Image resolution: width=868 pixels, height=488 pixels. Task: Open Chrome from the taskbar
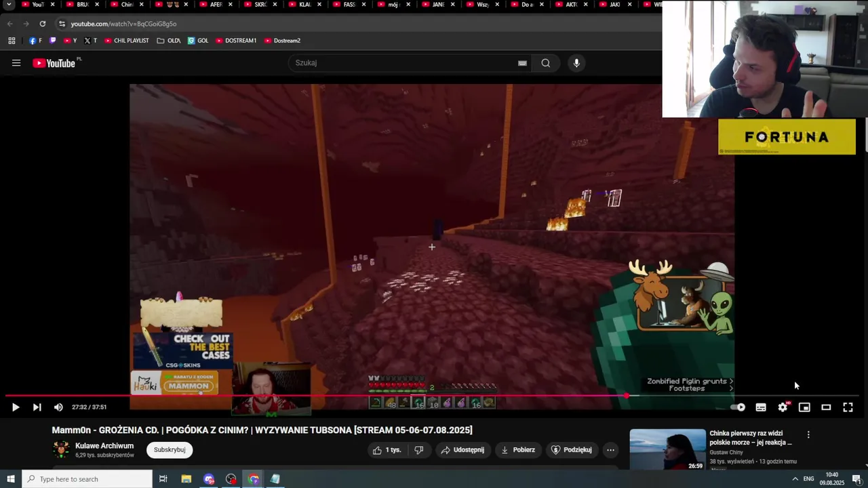[254, 479]
